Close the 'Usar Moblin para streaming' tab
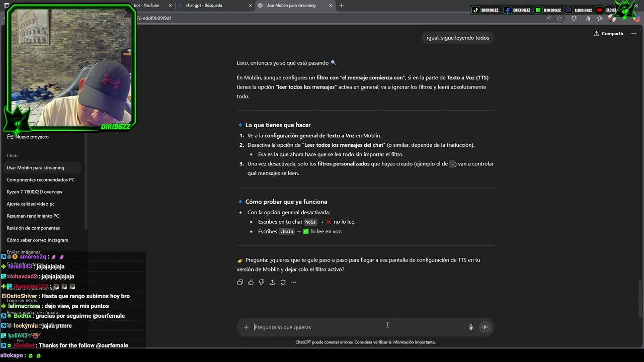The height and width of the screenshot is (362, 644). click(x=331, y=6)
